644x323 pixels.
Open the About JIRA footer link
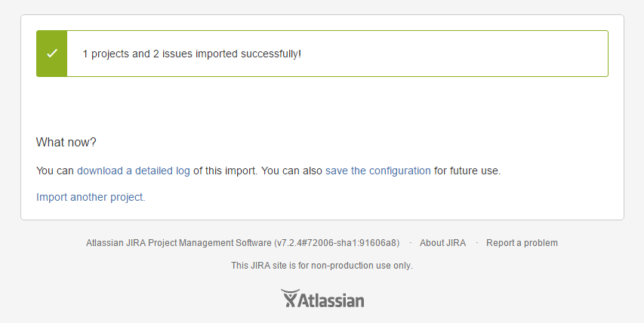pyautogui.click(x=442, y=243)
